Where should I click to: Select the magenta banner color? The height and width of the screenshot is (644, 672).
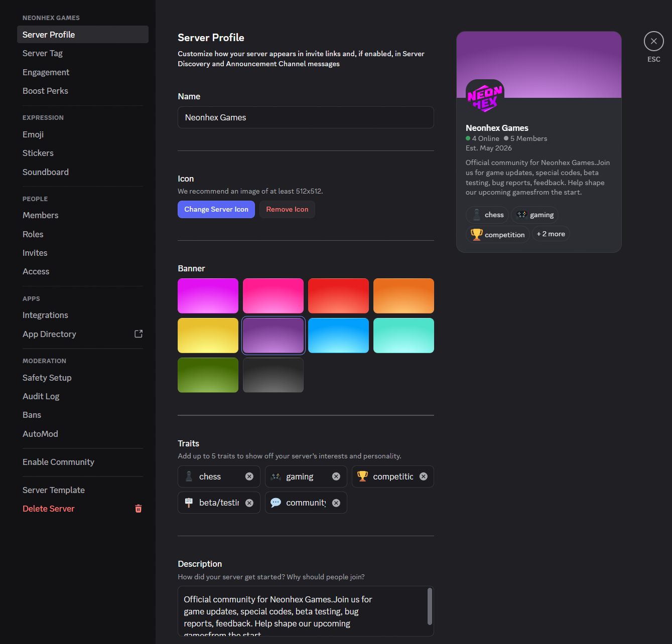click(208, 296)
